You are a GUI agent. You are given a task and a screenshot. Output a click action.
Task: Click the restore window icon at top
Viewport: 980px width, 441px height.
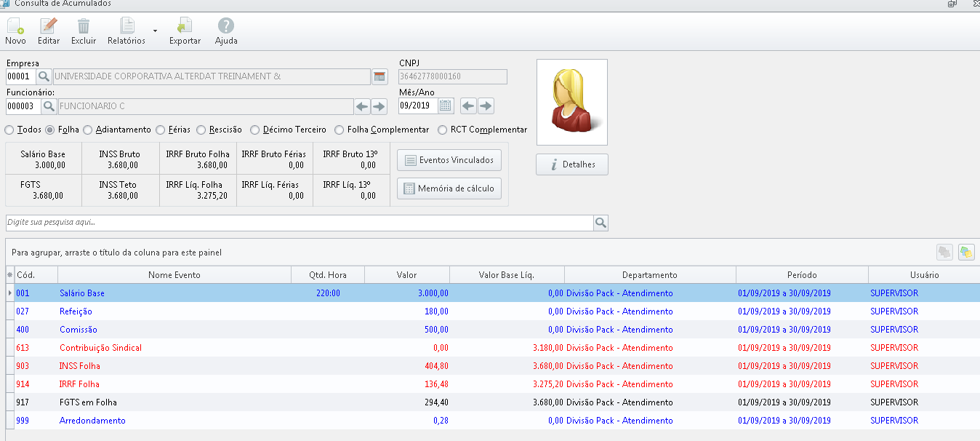point(952,4)
